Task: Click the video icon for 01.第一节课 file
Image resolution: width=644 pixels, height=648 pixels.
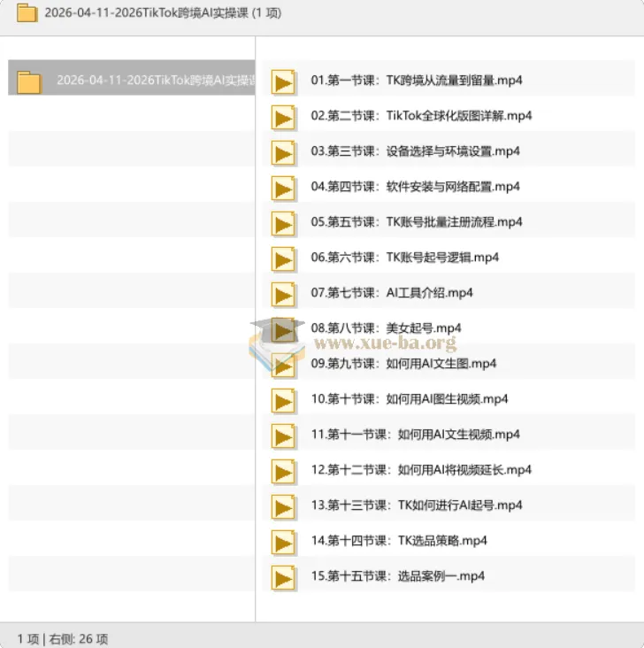Action: click(283, 82)
